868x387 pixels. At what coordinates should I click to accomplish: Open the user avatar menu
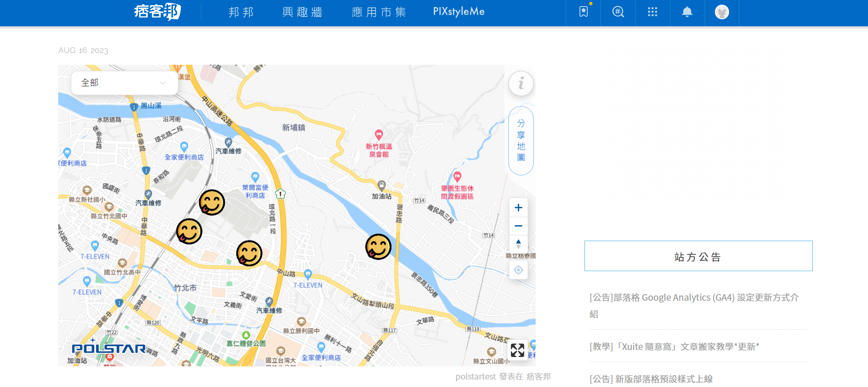point(722,12)
